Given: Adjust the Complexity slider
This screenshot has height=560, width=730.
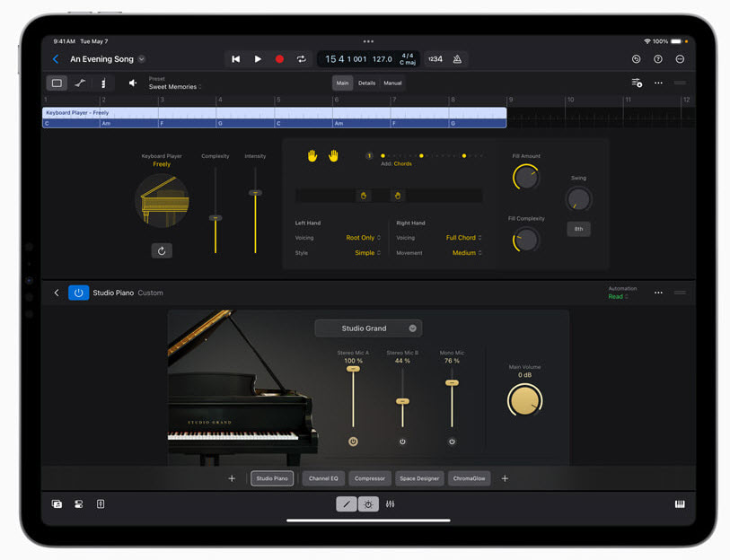Looking at the screenshot, I should (215, 217).
